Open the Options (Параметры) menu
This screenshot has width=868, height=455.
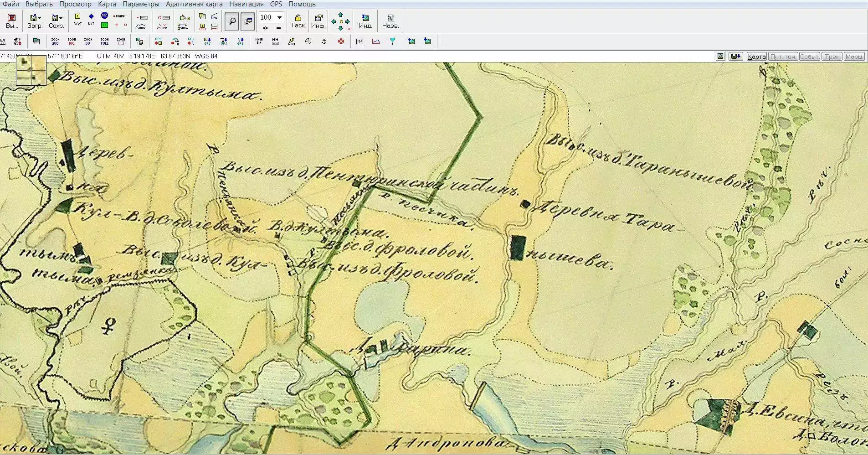[x=141, y=4]
